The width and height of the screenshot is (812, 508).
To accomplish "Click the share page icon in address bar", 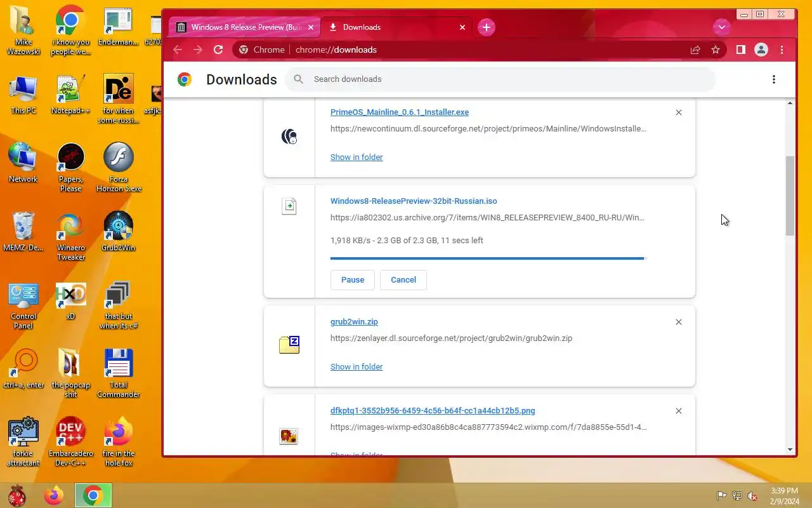I will pyautogui.click(x=695, y=50).
